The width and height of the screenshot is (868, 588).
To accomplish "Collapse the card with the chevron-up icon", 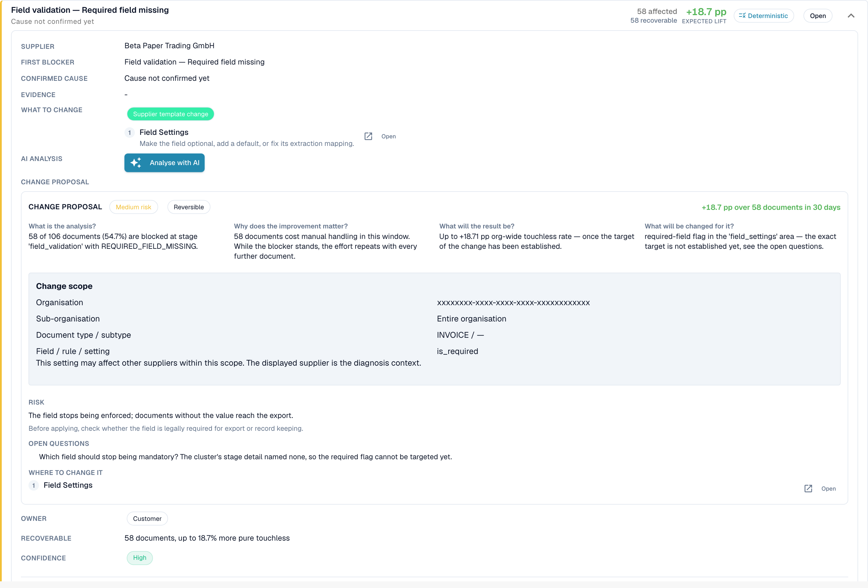I will pyautogui.click(x=851, y=16).
